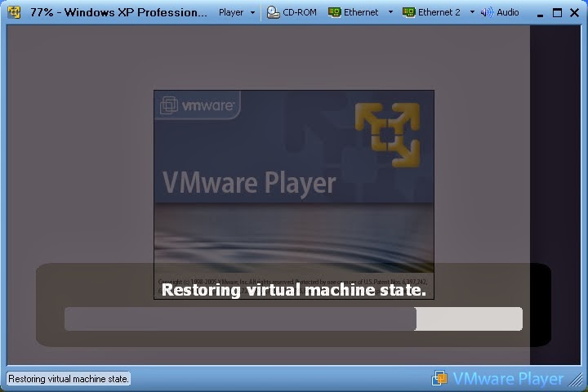Toggle the Audio device label

[508, 12]
